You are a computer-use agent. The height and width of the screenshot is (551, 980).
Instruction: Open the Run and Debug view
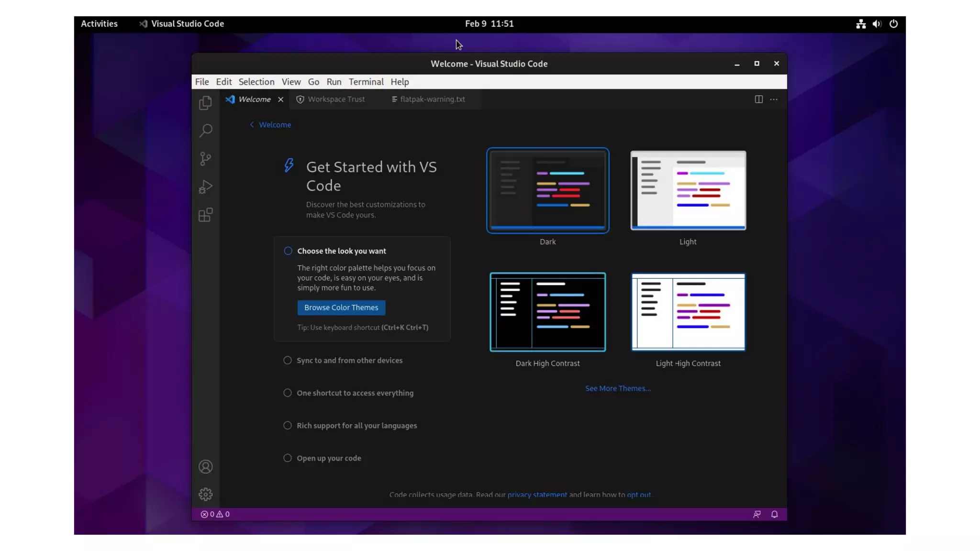(205, 187)
